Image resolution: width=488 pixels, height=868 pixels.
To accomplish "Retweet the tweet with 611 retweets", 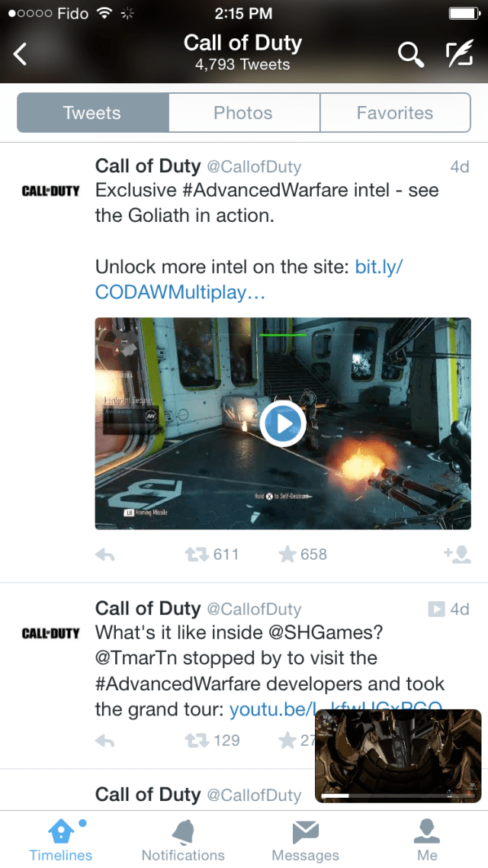I will click(x=197, y=554).
